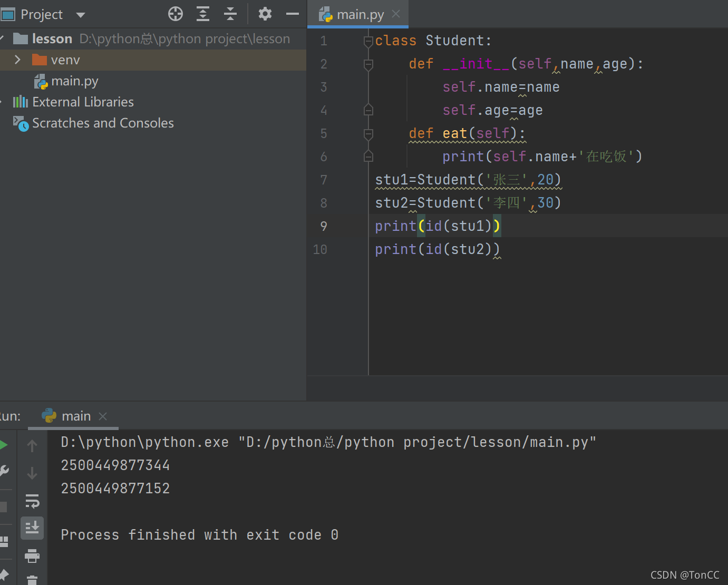Click the clear all trash icon
The image size is (728, 585).
[x=32, y=580]
